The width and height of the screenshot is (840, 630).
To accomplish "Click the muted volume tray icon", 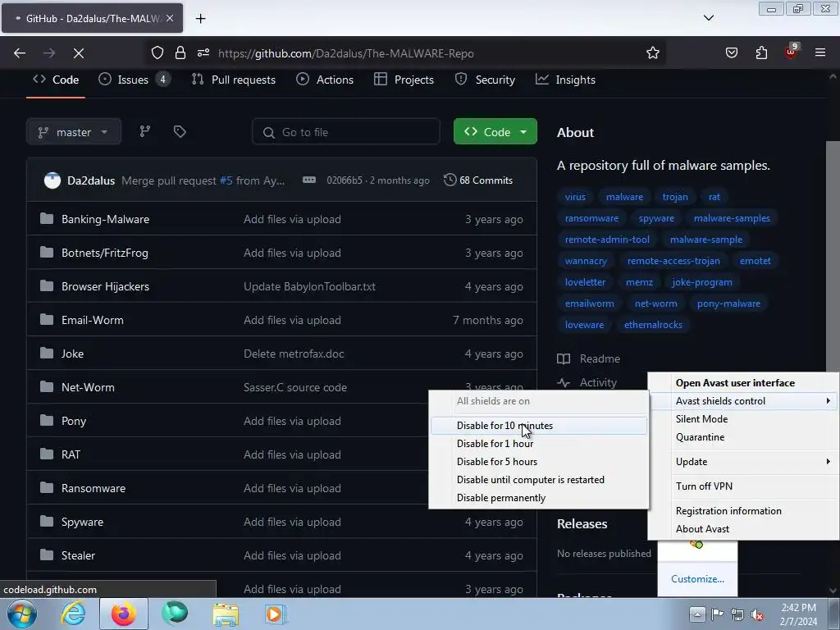I will point(757,614).
